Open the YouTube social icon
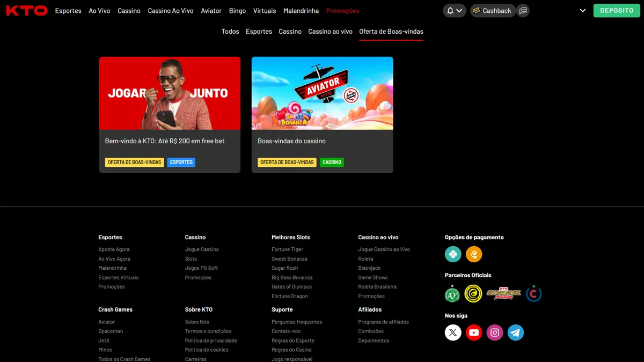 [474, 333]
